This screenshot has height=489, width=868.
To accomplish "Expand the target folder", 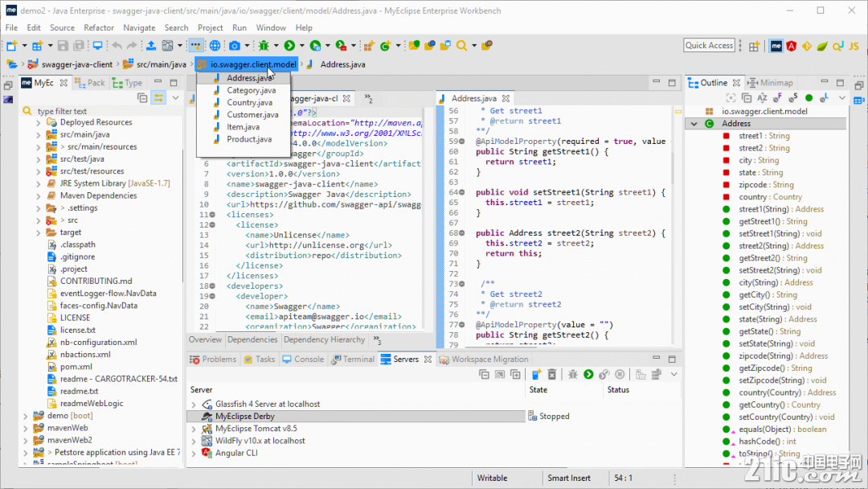I will [39, 232].
